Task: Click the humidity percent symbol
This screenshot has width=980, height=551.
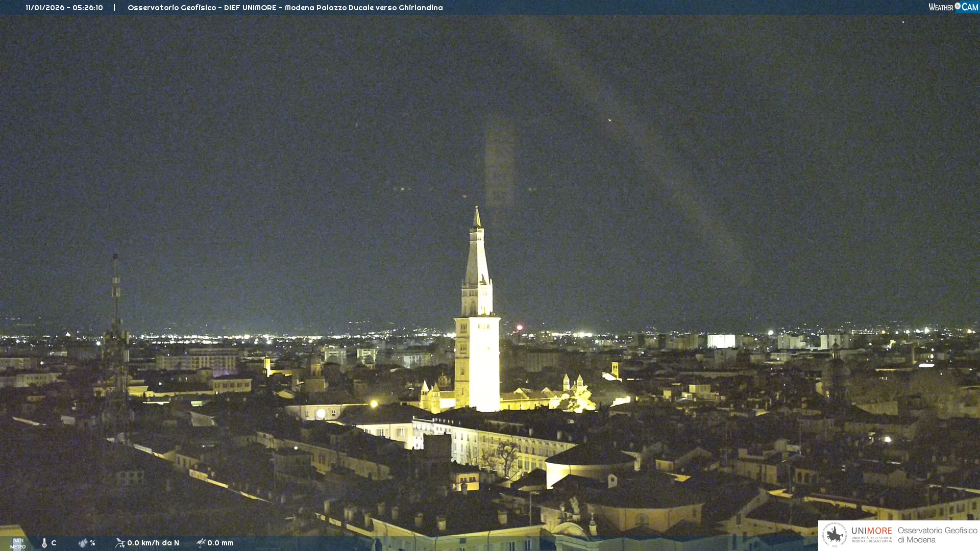Action: click(x=93, y=543)
